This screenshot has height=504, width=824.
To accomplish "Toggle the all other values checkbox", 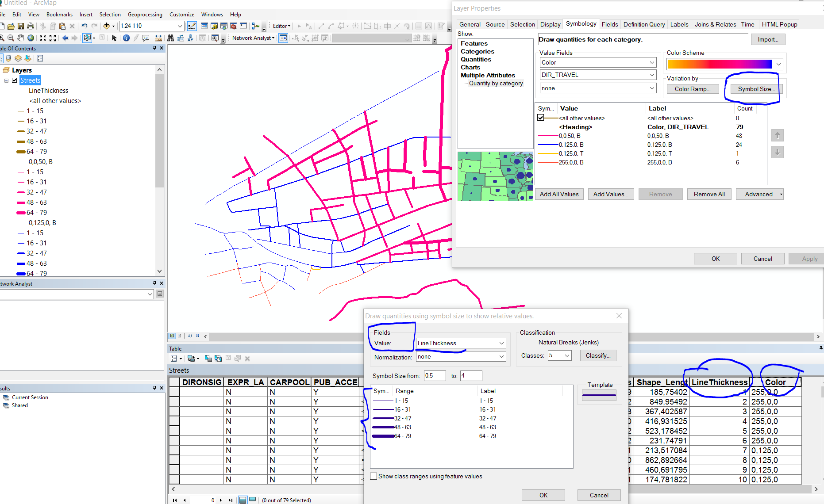I will [x=540, y=118].
